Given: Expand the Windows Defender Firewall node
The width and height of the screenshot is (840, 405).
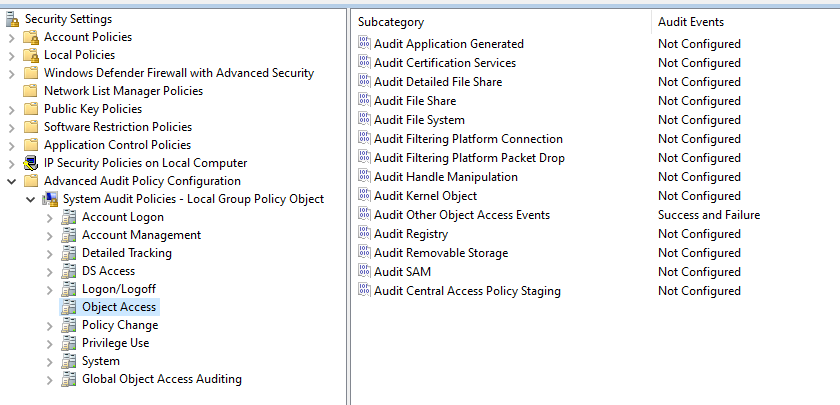Looking at the screenshot, I should pos(11,73).
